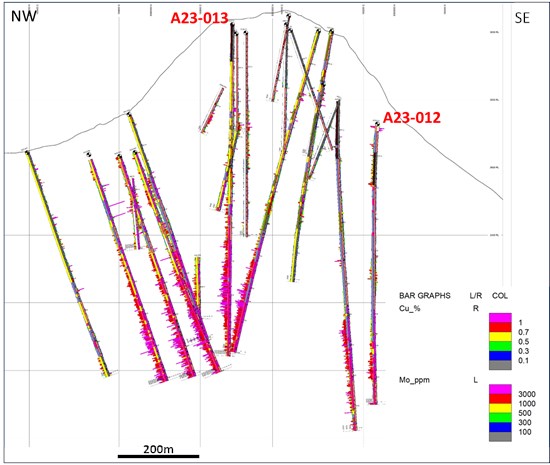Pick the Mo_ppm red swatch for 1000

pyautogui.click(x=500, y=399)
